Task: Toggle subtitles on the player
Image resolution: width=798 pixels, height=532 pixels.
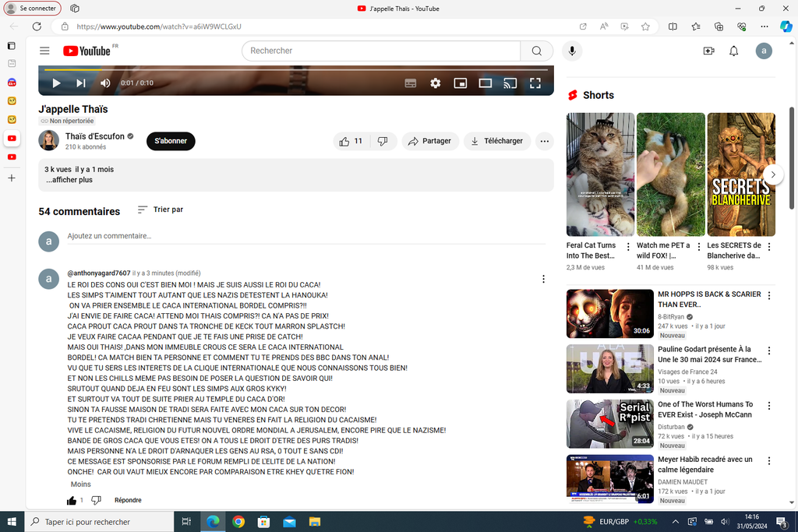Action: pos(410,83)
